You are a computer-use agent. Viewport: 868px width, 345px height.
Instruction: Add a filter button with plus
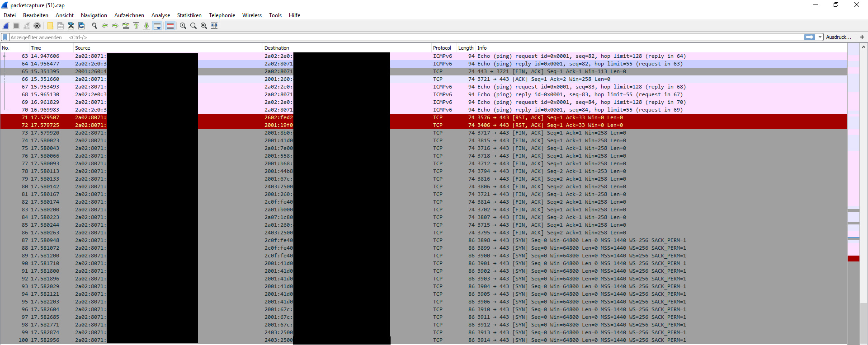(862, 37)
